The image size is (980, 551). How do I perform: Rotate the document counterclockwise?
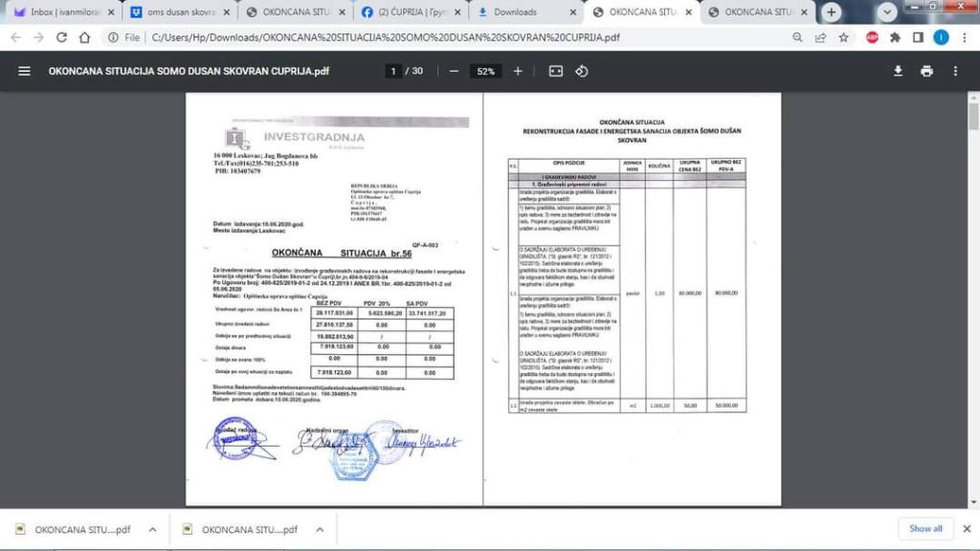pos(581,72)
